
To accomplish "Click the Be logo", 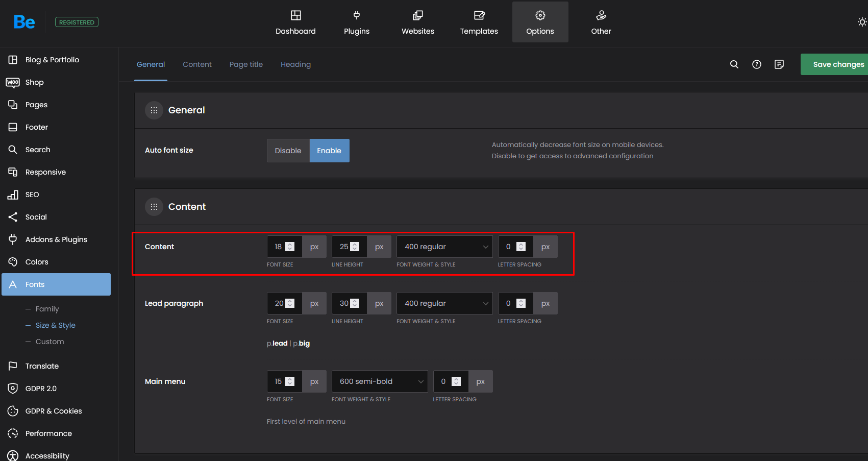I will (x=24, y=22).
